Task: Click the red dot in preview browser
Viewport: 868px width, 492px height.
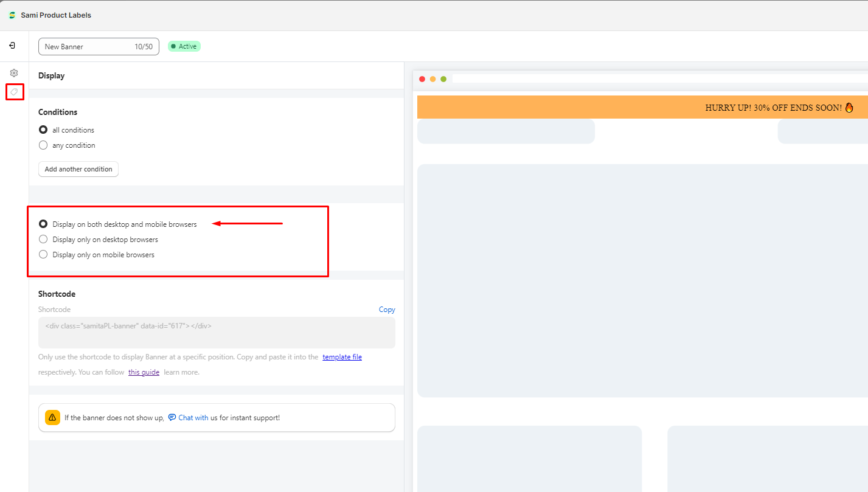Action: click(422, 79)
